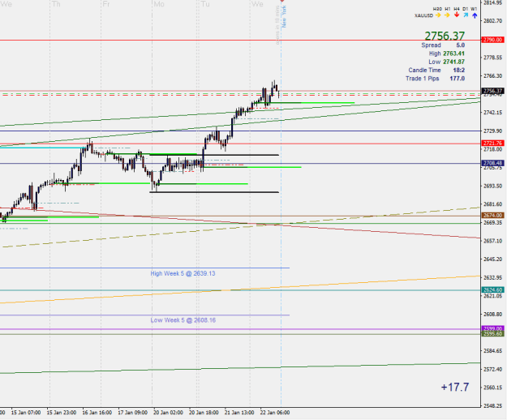The height and width of the screenshot is (420, 507).
Task: Click the 2632.95 price axis value
Action: point(492,277)
